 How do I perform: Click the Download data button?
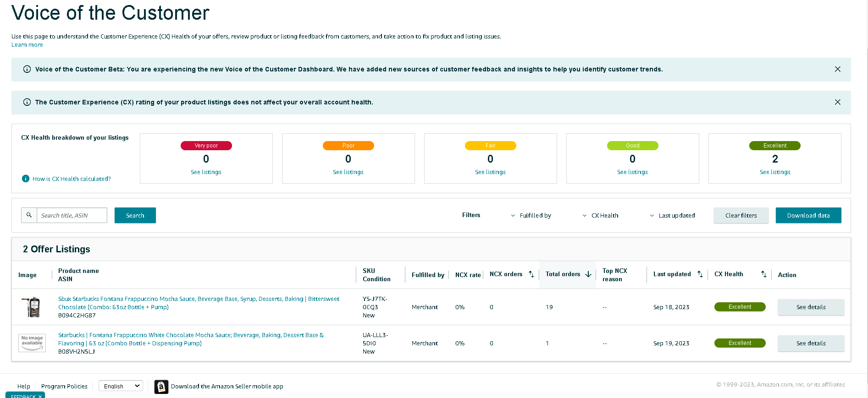pos(808,215)
